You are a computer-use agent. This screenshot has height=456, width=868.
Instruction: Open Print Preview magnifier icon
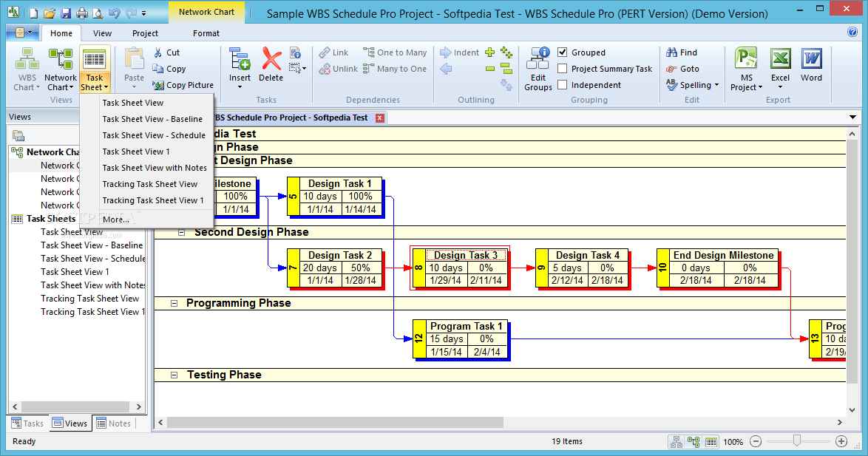click(x=98, y=13)
